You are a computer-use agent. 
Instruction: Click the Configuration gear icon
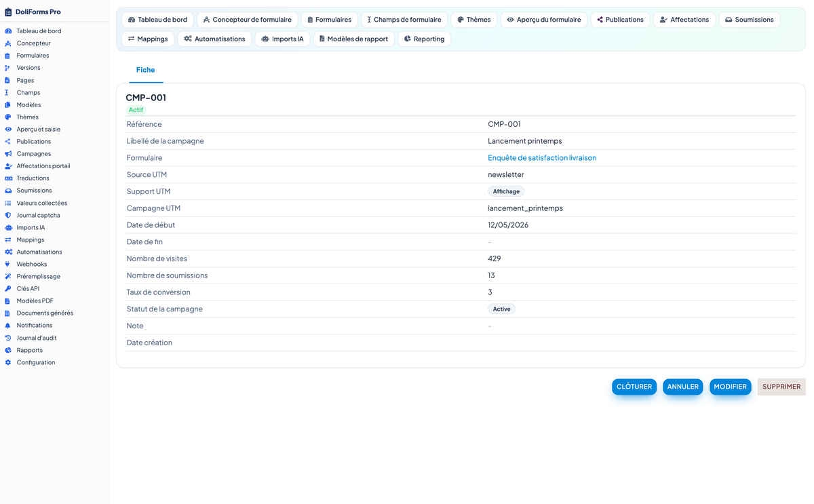pos(8,362)
